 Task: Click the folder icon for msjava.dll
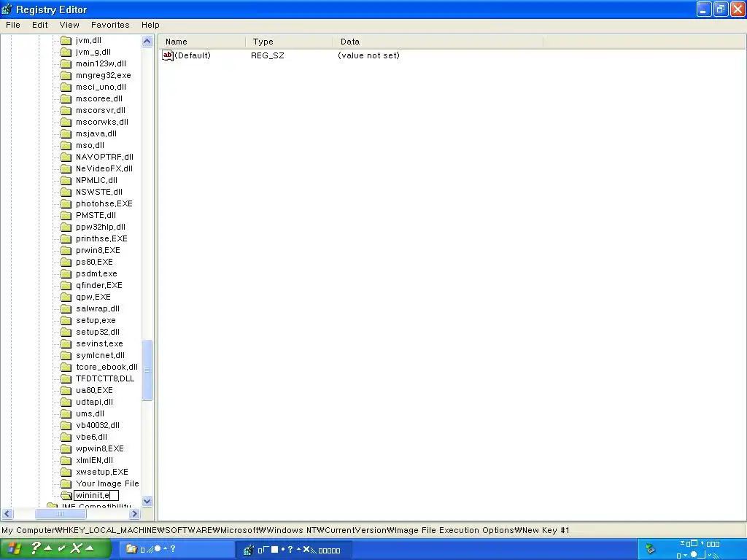[66, 134]
